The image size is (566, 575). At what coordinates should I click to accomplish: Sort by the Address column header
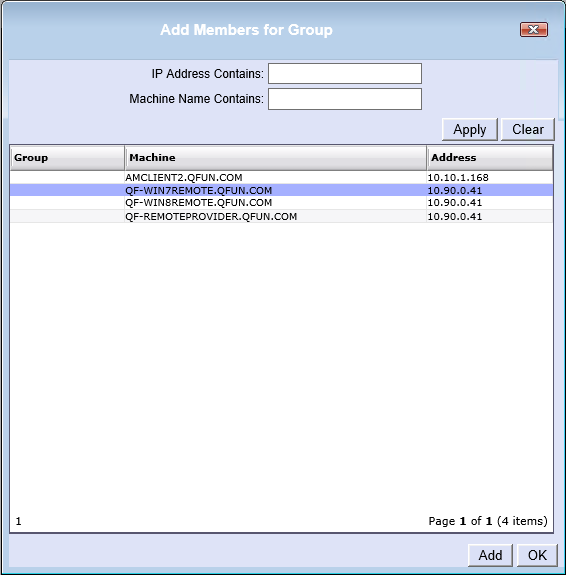[490, 158]
